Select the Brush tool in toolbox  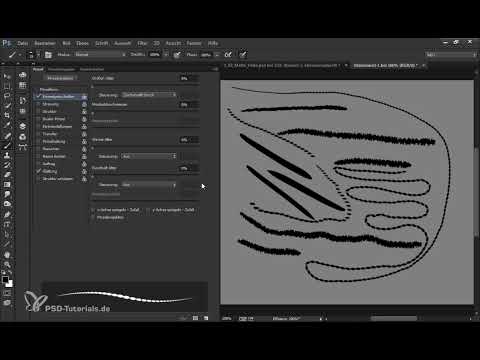pyautogui.click(x=7, y=145)
